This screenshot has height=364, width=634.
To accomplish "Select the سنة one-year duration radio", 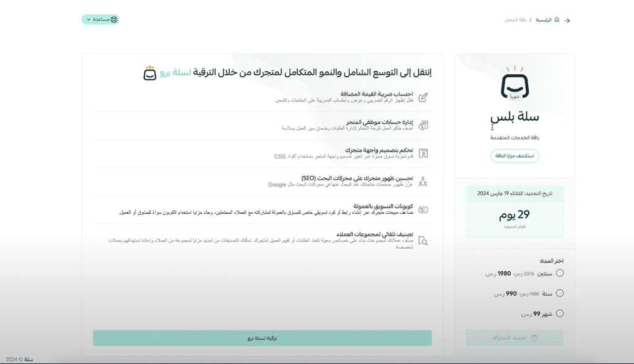I will 560,293.
